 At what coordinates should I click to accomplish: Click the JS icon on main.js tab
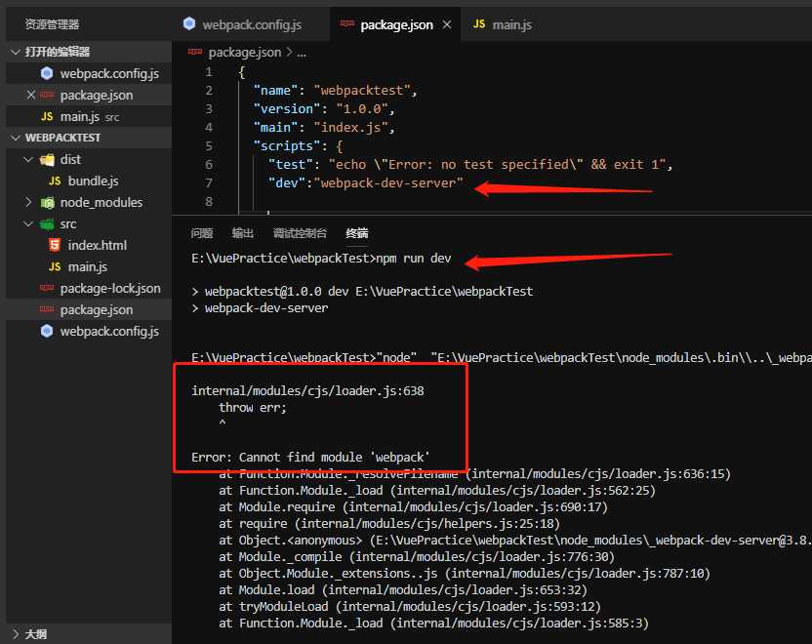[479, 23]
